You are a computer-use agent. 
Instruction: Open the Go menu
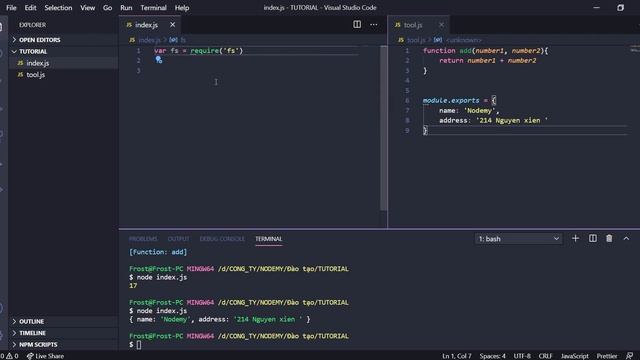pyautogui.click(x=107, y=8)
